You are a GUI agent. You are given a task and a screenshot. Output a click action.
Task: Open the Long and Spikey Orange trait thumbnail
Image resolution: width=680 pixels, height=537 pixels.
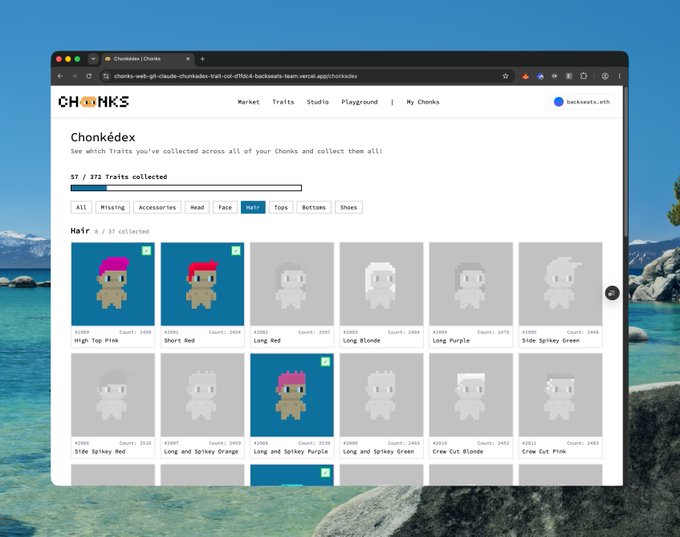tap(202, 395)
